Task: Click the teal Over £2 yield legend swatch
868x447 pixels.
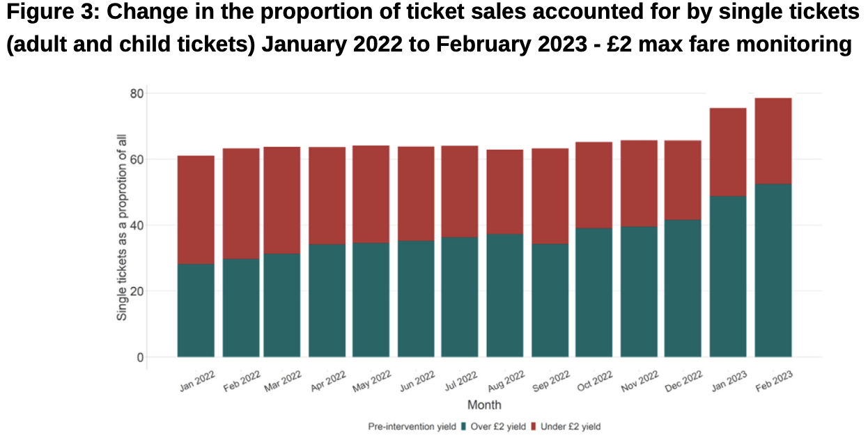Action: click(x=464, y=426)
